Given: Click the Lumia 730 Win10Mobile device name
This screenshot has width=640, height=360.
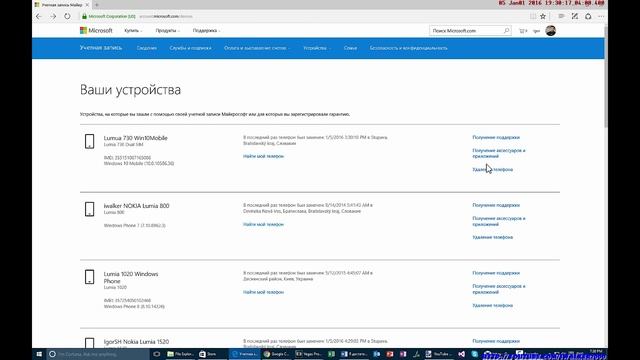Looking at the screenshot, I should coord(136,138).
